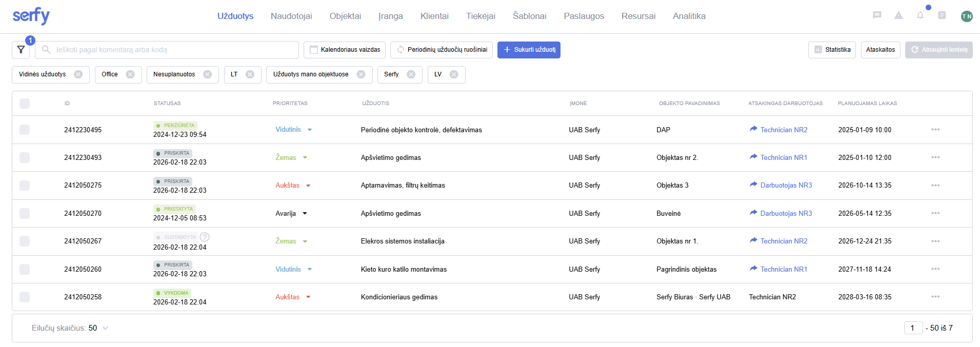
Task: Open the TN user avatar
Action: pyautogui.click(x=966, y=16)
